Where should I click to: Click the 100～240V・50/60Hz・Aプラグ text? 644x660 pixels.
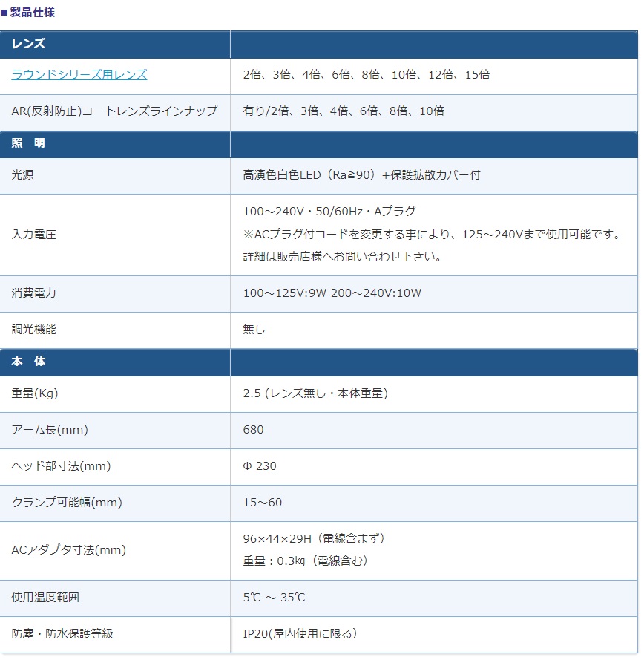coord(329,211)
